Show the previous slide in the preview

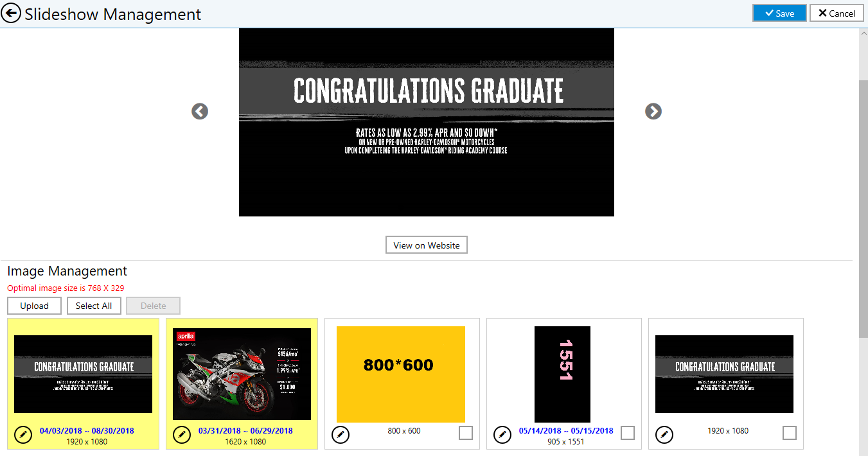[200, 111]
